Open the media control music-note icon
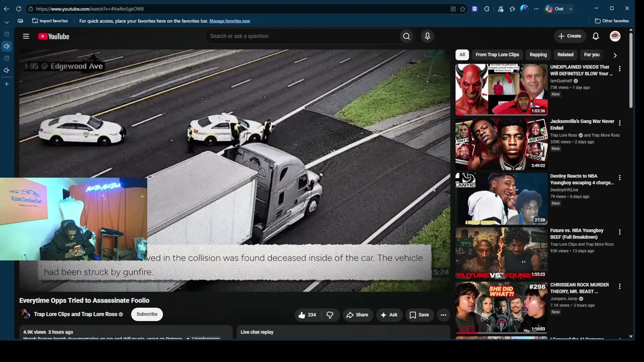This screenshot has height=362, width=644. [x=500, y=9]
